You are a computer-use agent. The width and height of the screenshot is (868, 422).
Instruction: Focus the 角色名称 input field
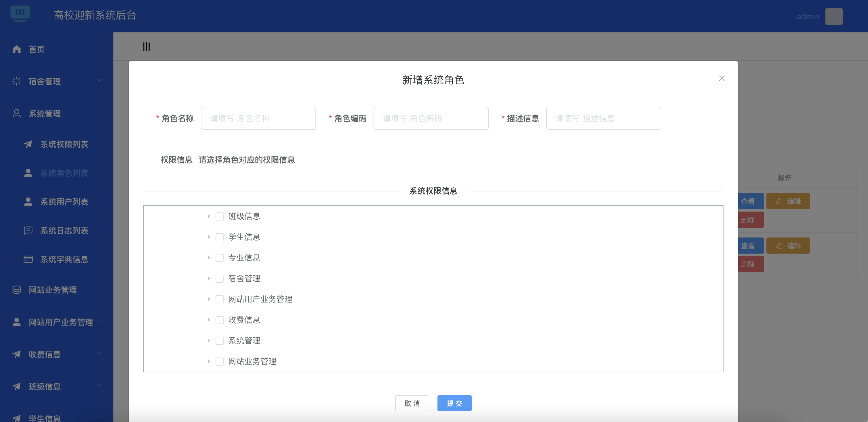coord(258,118)
